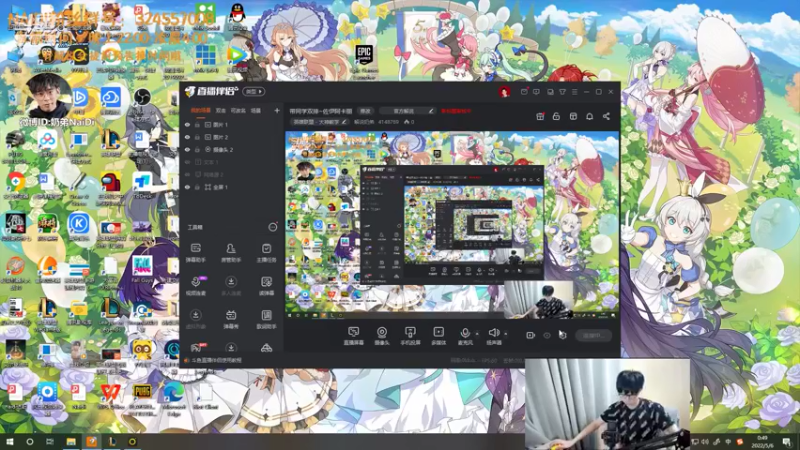The height and width of the screenshot is (450, 800).
Task: Toggle the preview eye icon beside record button
Action: (x=547, y=335)
